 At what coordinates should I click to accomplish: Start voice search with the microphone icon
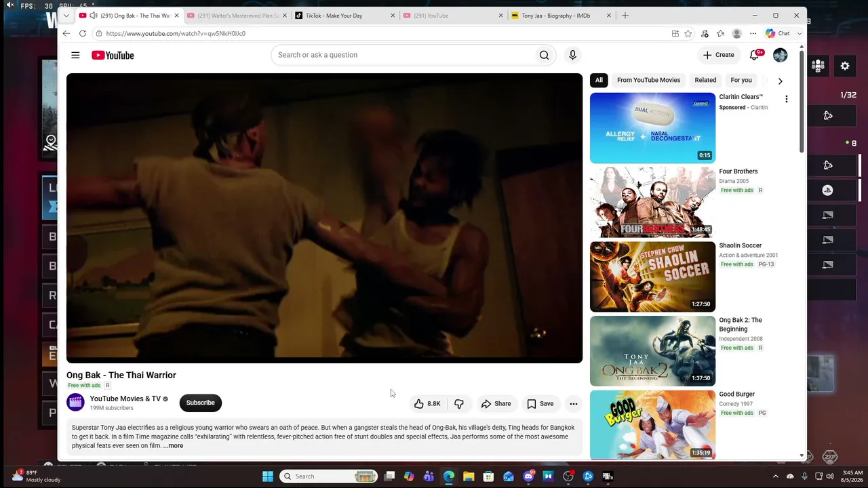(572, 55)
